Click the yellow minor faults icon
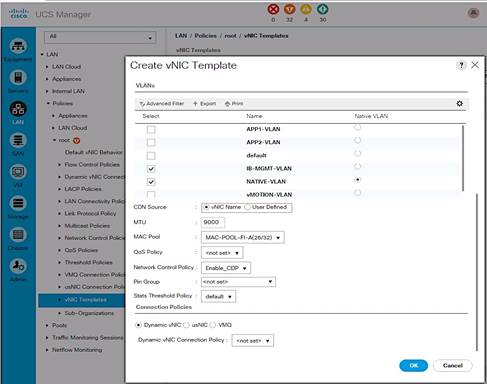 click(306, 9)
